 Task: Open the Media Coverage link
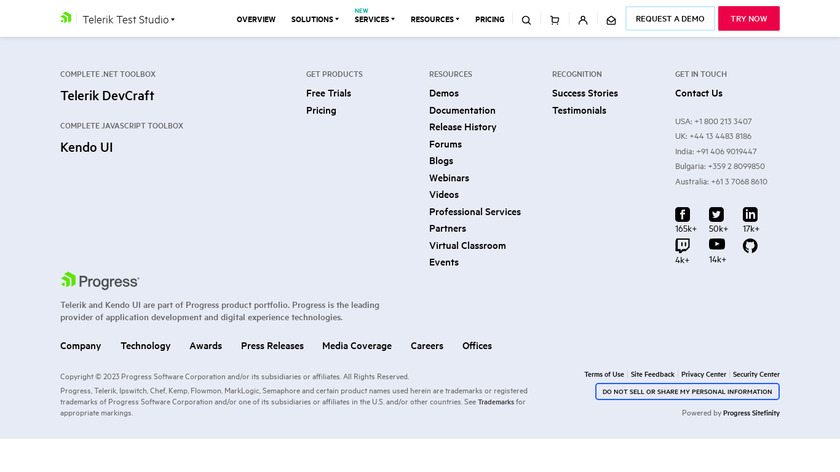(x=357, y=346)
